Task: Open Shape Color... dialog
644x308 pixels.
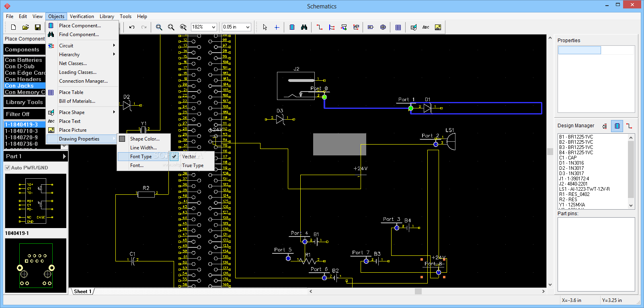Action: tap(144, 139)
